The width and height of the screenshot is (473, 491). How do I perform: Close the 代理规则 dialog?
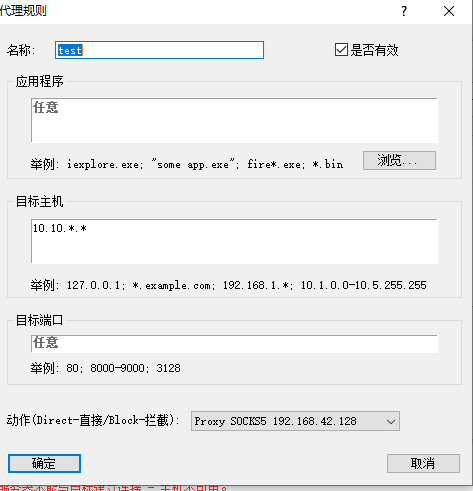coord(449,11)
